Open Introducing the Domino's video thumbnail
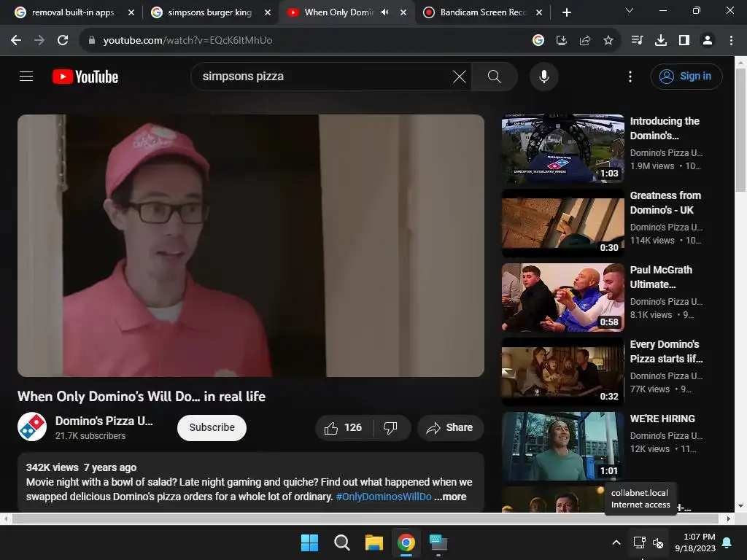The height and width of the screenshot is (560, 747). [562, 149]
